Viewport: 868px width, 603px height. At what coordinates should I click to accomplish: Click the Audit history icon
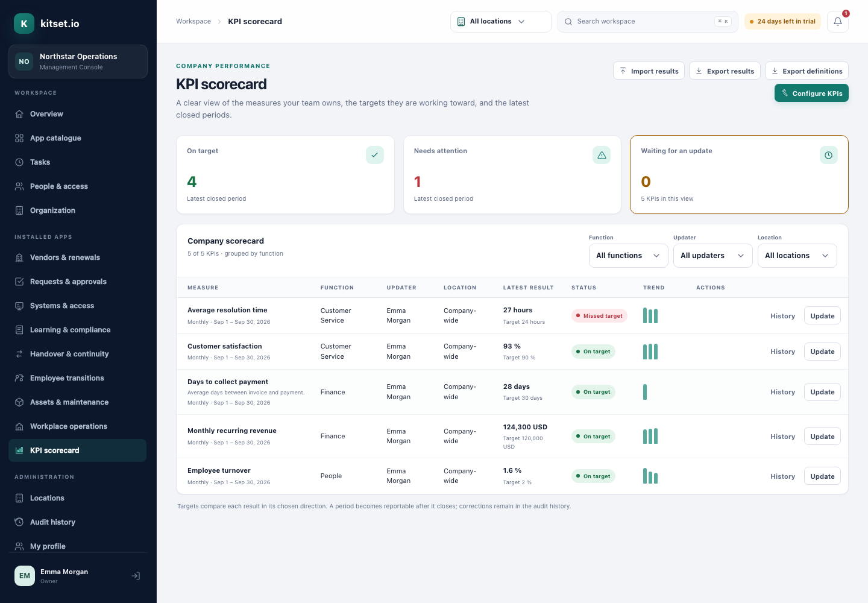tap(19, 522)
